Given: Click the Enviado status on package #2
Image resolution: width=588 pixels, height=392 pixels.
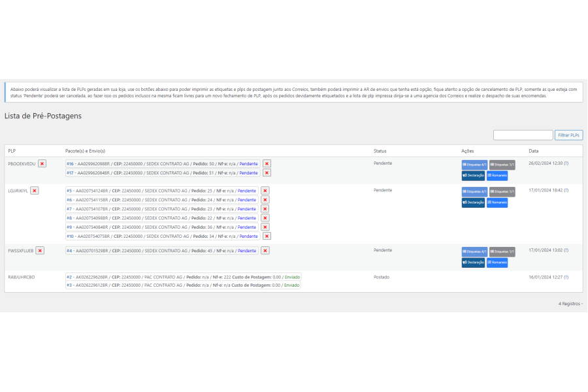Looking at the screenshot, I should pos(292,277).
